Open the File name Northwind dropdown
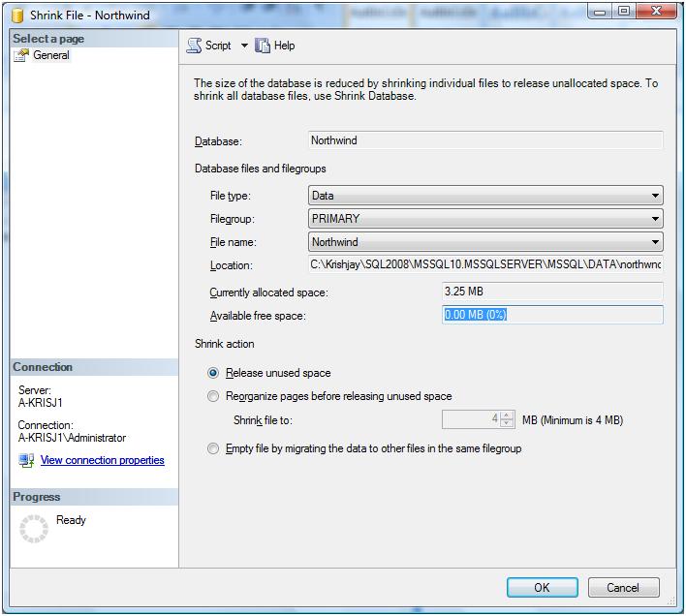 click(485, 242)
